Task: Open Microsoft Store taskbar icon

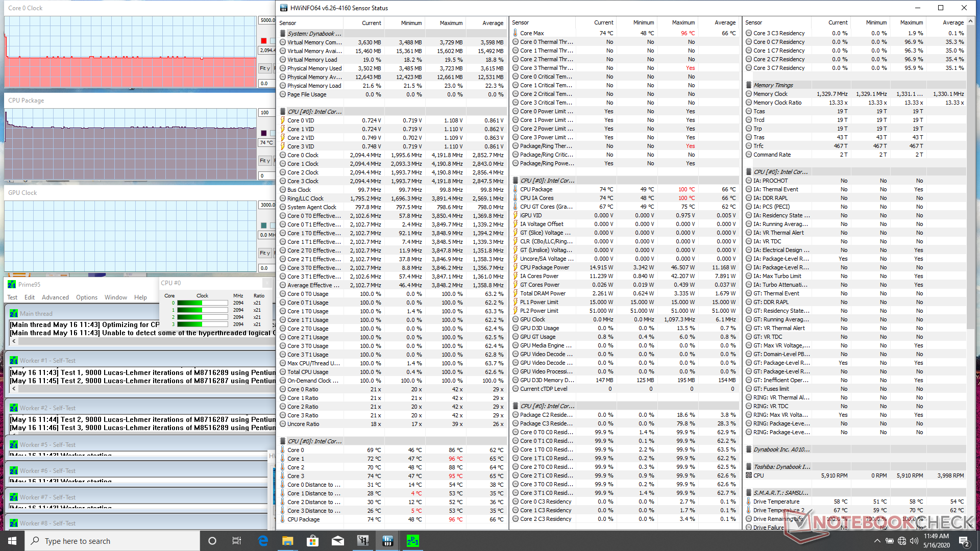Action: pyautogui.click(x=312, y=541)
